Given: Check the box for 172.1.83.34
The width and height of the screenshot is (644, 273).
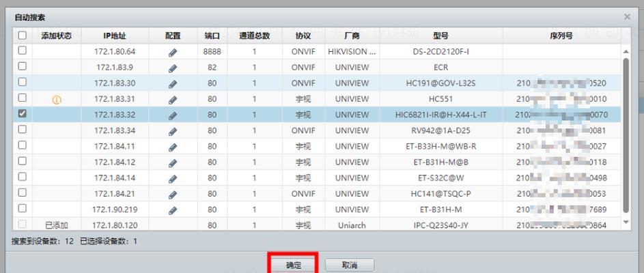Looking at the screenshot, I should pyautogui.click(x=22, y=129).
